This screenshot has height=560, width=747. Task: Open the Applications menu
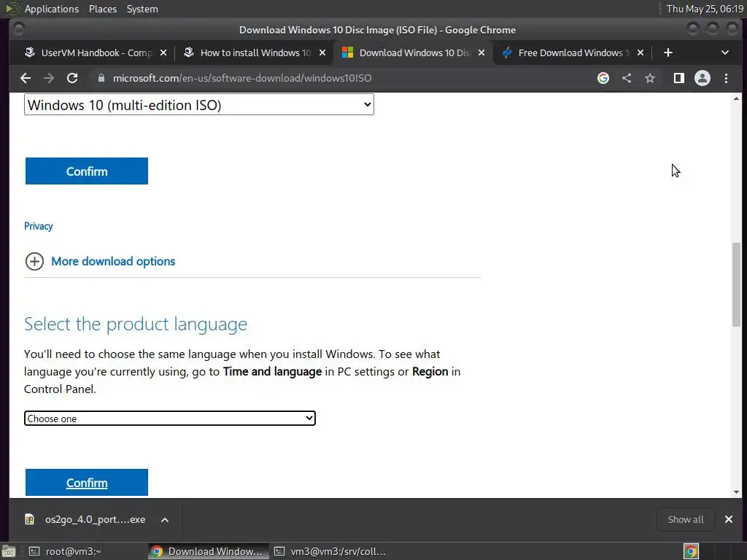click(52, 9)
